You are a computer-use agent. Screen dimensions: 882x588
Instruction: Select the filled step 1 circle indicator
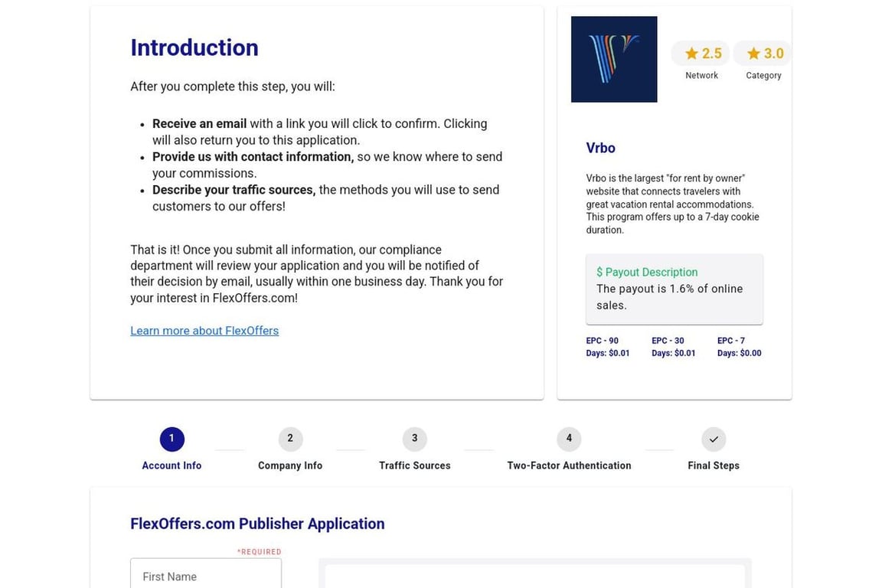click(171, 439)
